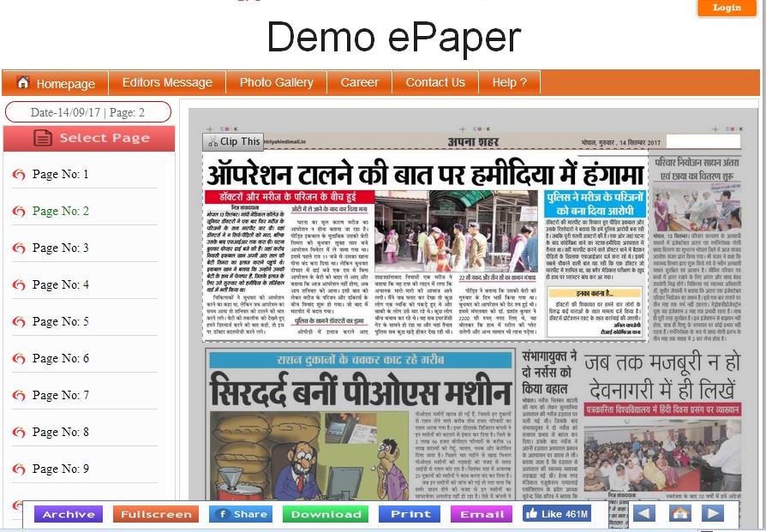The image size is (766, 532).
Task: Open the Contact Us menu item
Action: pyautogui.click(x=434, y=83)
